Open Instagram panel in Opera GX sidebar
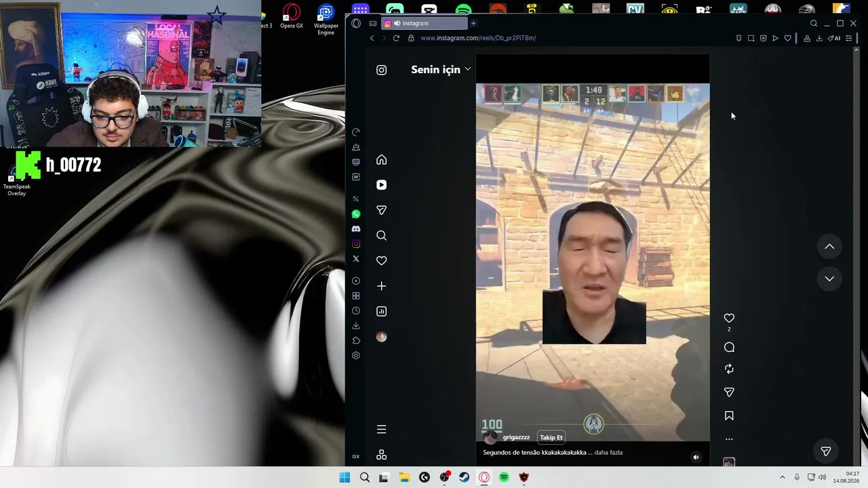Screen dimensions: 868x488 (x=356, y=244)
